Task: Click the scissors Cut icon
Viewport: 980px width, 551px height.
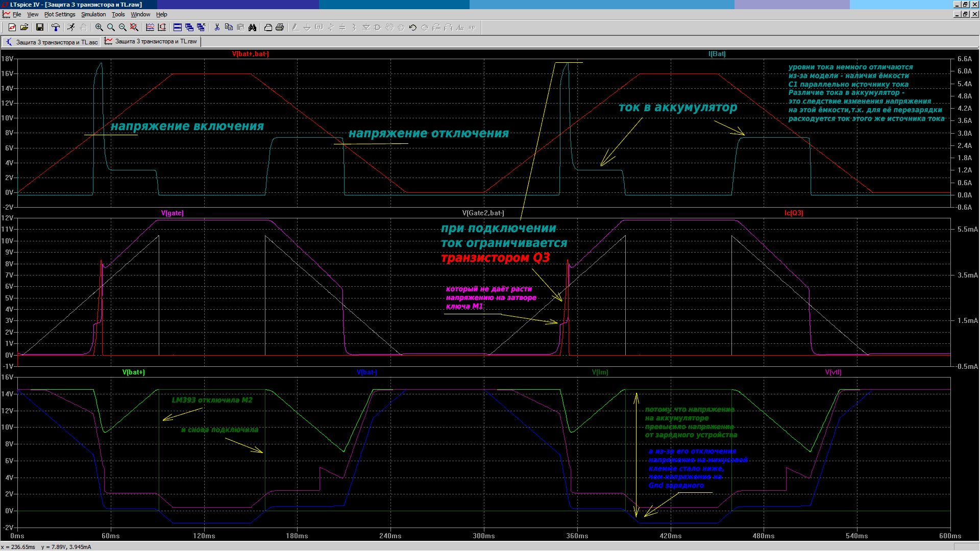Action: 217,28
